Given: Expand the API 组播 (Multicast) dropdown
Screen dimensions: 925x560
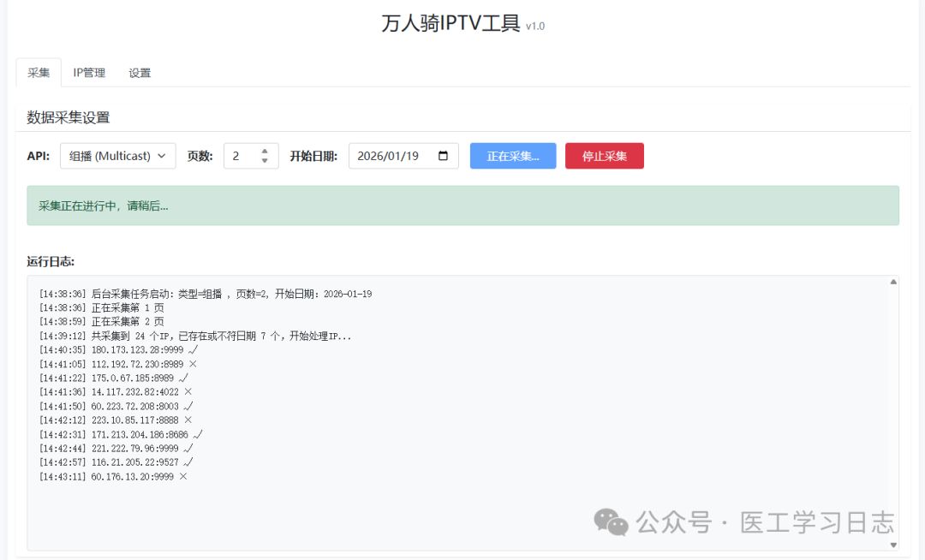Looking at the screenshot, I should click(118, 156).
